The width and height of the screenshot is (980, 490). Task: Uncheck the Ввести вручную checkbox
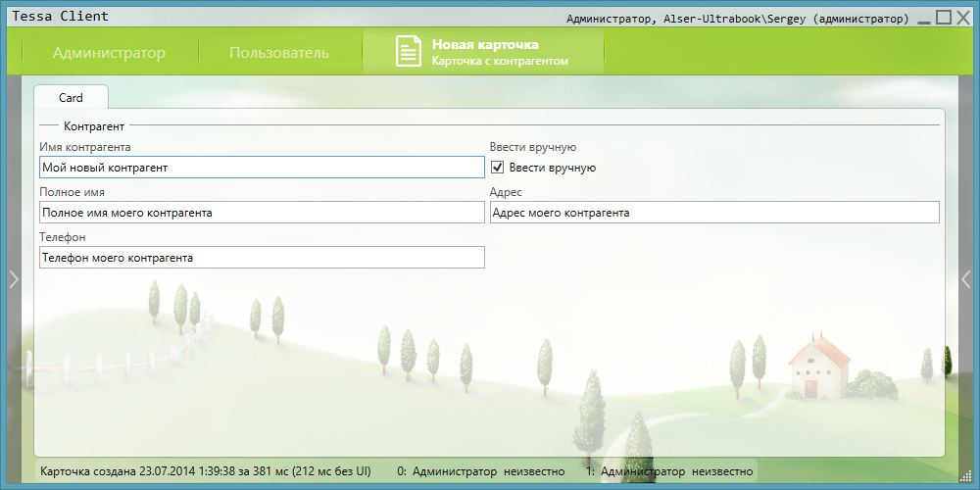click(x=497, y=168)
